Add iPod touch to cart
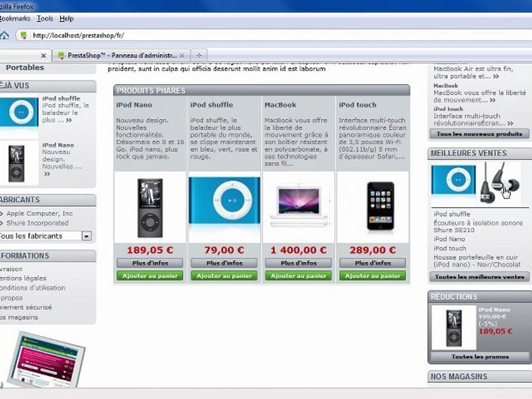 click(372, 276)
